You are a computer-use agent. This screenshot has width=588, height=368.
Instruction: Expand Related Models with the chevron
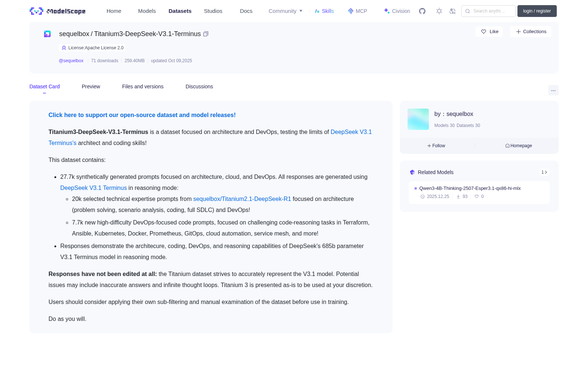544,172
